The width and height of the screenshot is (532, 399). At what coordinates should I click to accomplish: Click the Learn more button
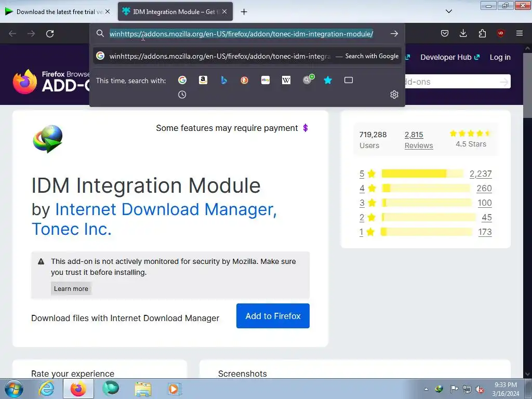coord(71,289)
